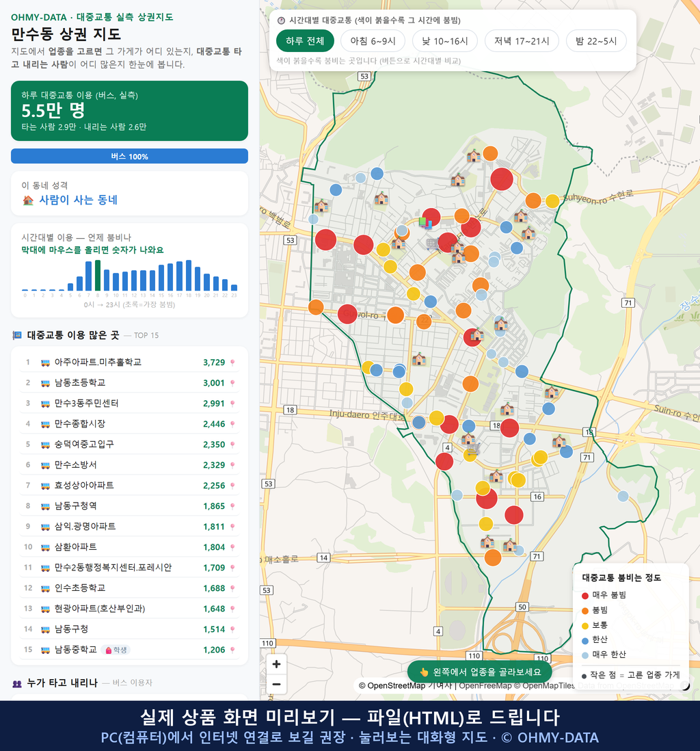This screenshot has width=700, height=751.
Task: Select stop name 효성상아아파트 in list
Action: 84,485
